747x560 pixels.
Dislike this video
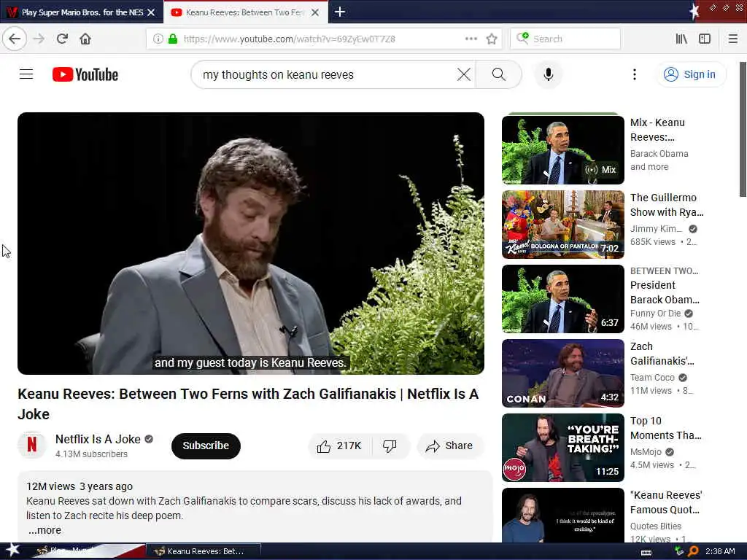point(390,446)
